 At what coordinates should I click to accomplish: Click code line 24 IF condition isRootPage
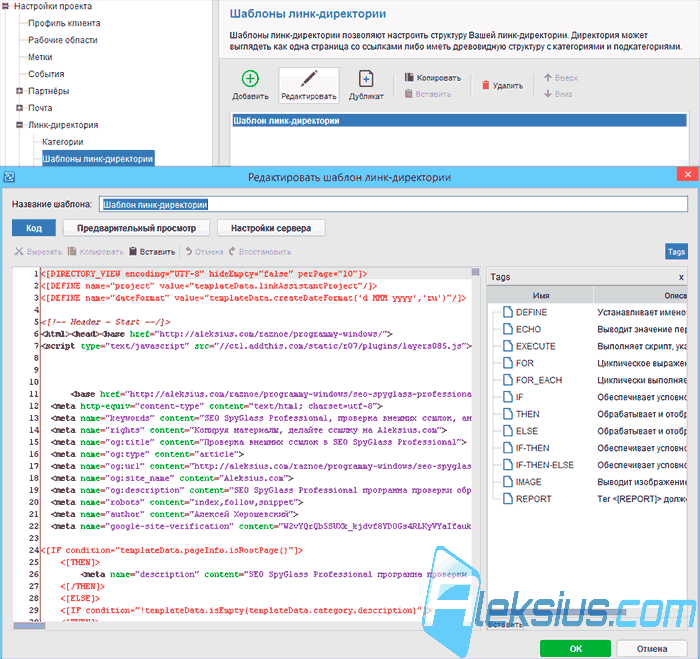(172, 550)
